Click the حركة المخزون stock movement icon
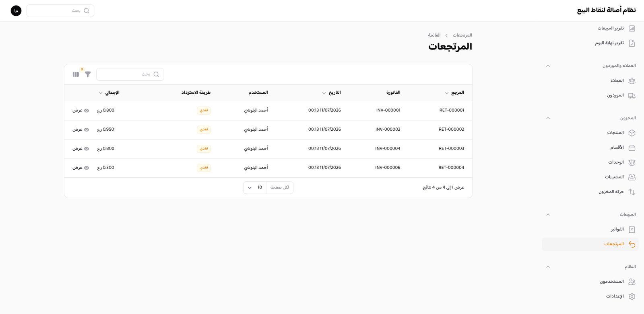 (632, 192)
